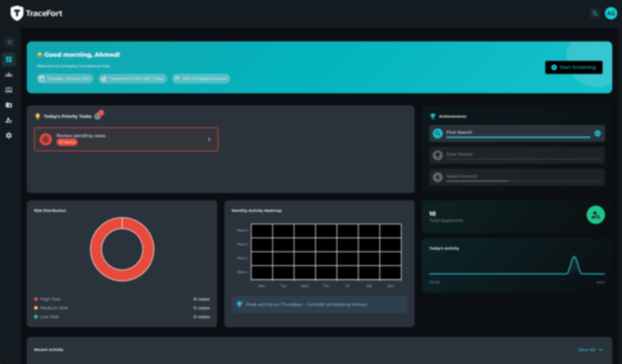Image resolution: width=622 pixels, height=364 pixels.
Task: Click the compliance score chip
Action: (x=201, y=79)
